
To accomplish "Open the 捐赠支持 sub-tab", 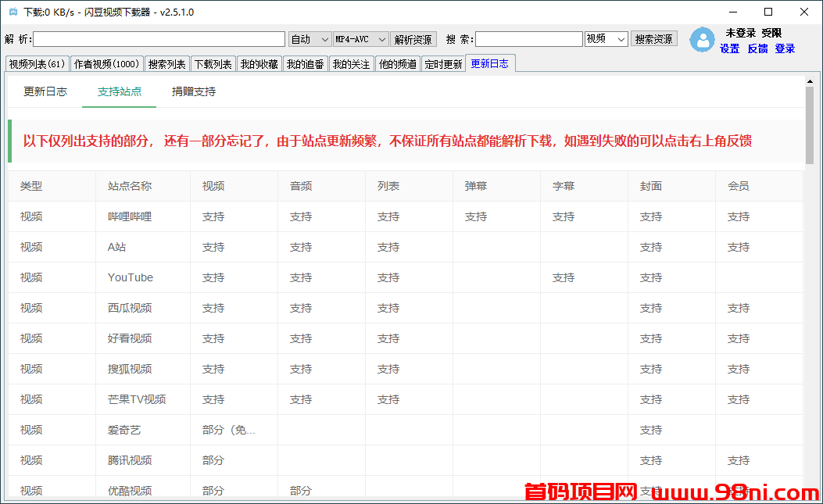I will [x=194, y=91].
